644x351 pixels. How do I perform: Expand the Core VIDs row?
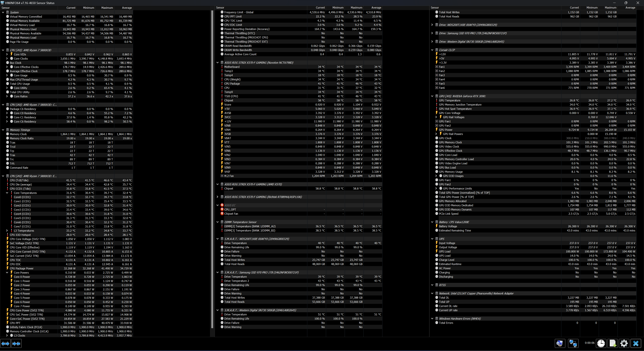pos(7,54)
